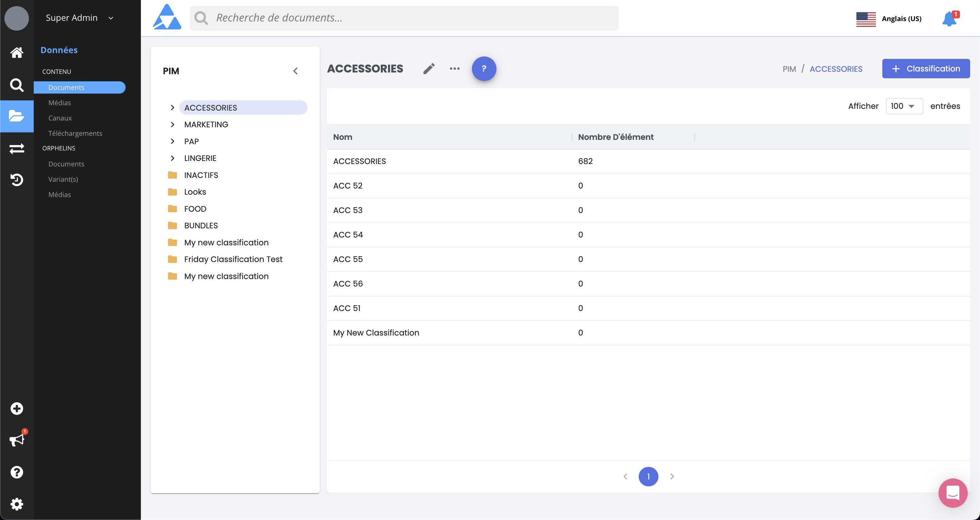Click the FOOD folder icon

pyautogui.click(x=172, y=209)
